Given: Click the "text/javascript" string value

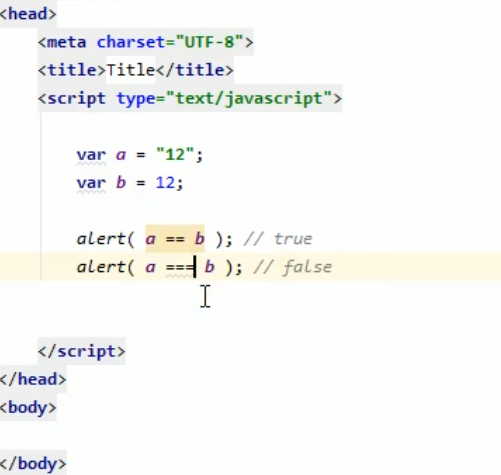Looking at the screenshot, I should pyautogui.click(x=249, y=99).
